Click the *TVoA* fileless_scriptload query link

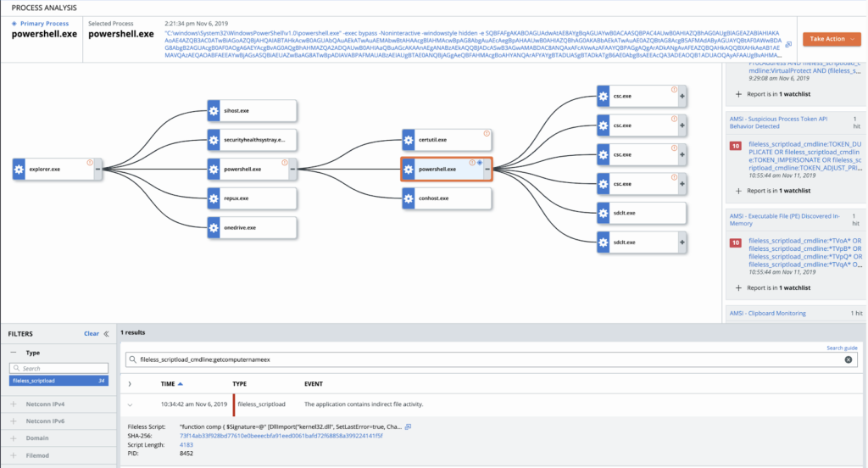[805, 253]
